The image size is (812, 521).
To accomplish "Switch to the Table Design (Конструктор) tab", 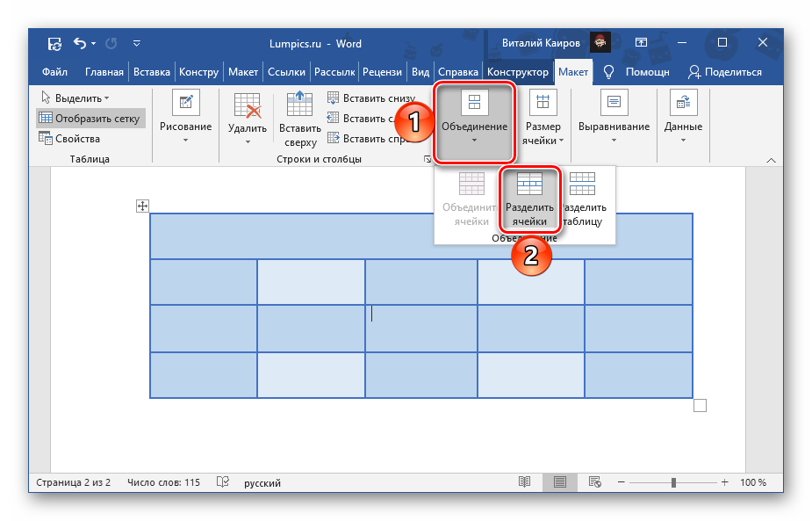I will click(x=518, y=72).
